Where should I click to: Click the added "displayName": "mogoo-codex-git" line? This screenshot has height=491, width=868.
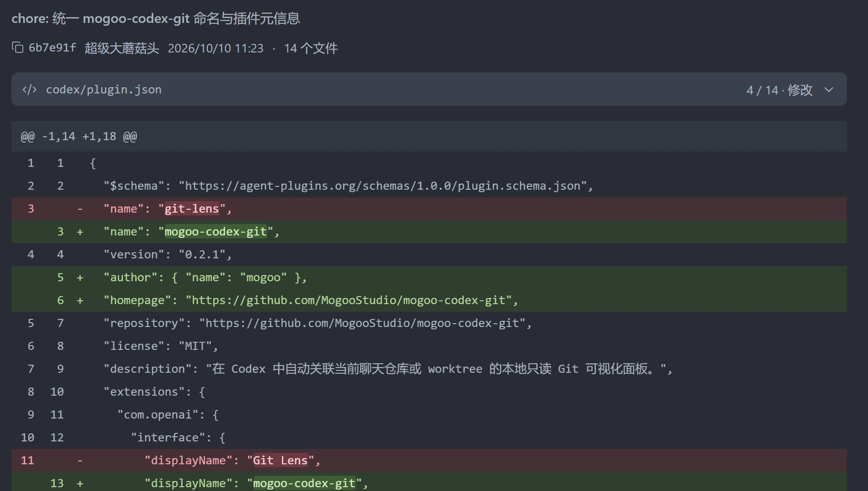[x=429, y=482]
